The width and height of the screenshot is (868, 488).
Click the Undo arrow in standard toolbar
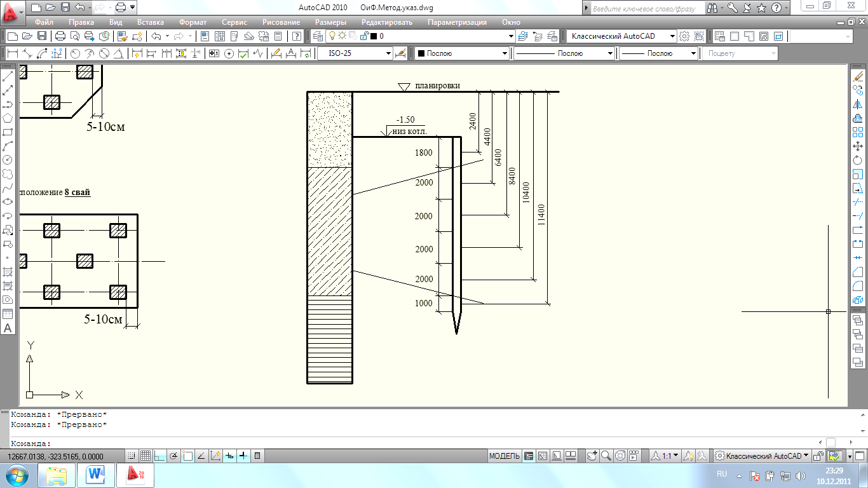[x=156, y=36]
